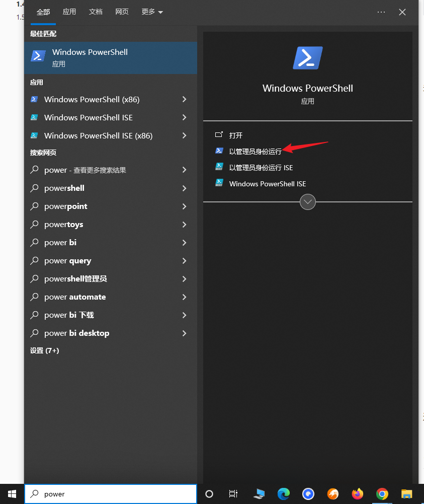Open Cortana circle icon on taskbar
This screenshot has width=424, height=504.
(209, 494)
